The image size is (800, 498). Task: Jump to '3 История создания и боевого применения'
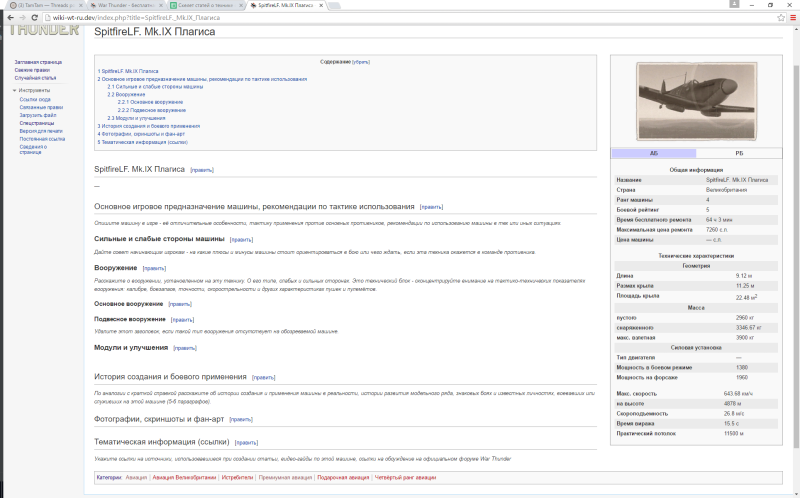click(x=148, y=126)
